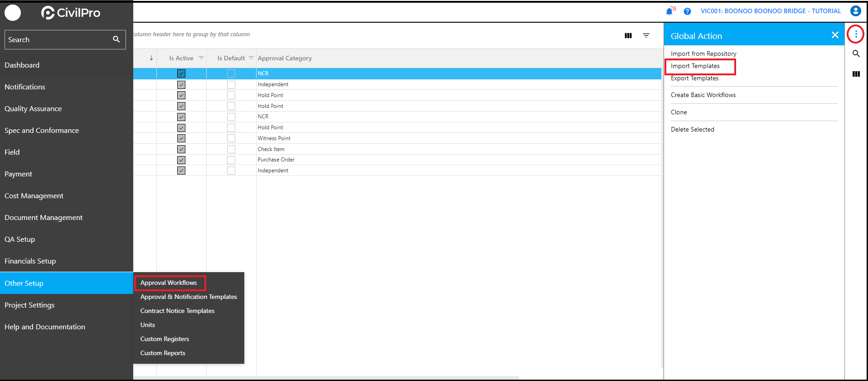Toggle Is Default checkbox for Witness Point row
This screenshot has height=381, width=868.
(231, 138)
